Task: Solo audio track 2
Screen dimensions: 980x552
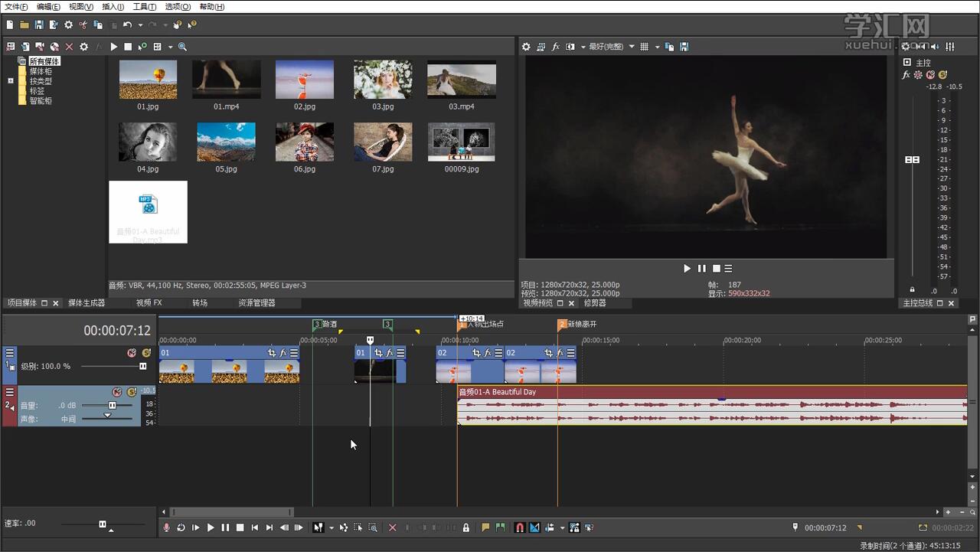Action: 132,392
